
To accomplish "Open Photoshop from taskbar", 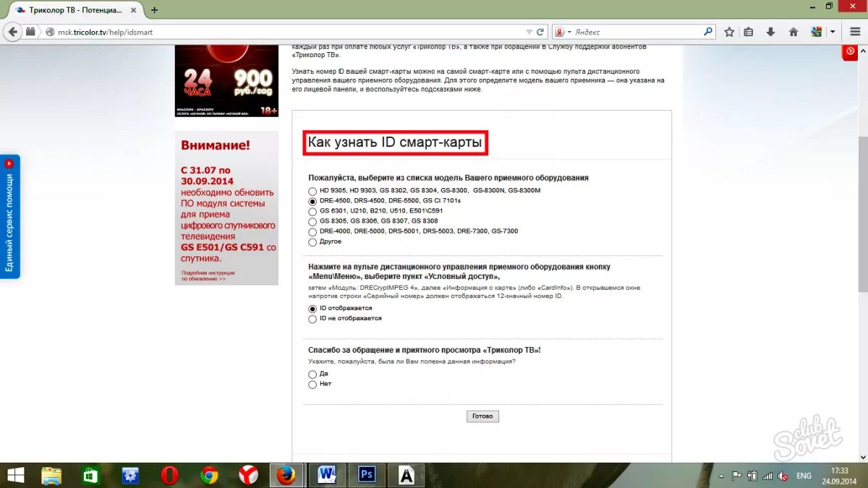I will click(367, 476).
